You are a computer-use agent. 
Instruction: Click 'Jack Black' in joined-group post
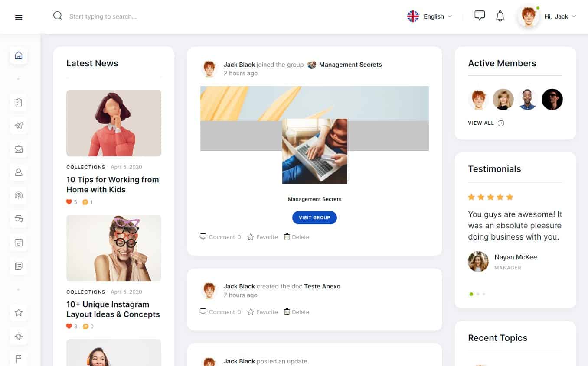pyautogui.click(x=239, y=65)
